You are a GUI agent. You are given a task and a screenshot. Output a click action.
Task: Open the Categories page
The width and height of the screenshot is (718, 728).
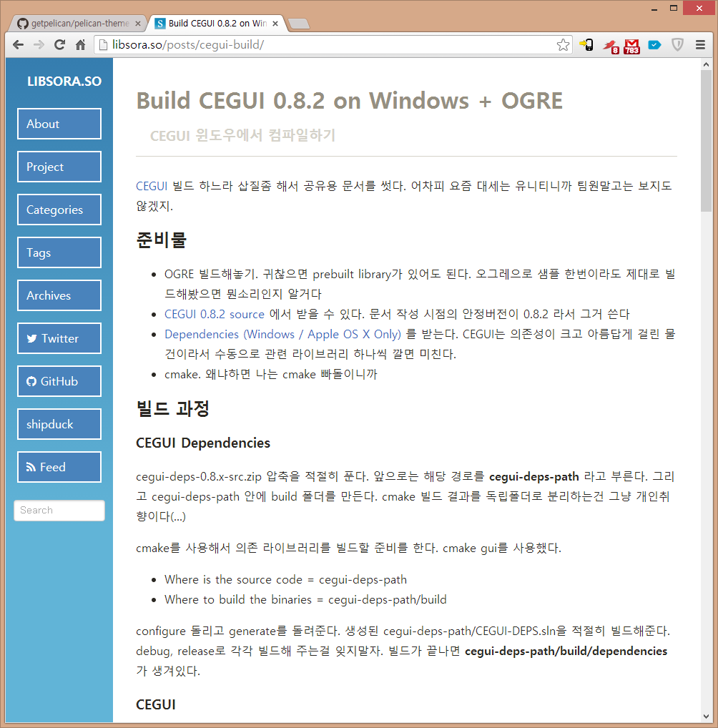(59, 210)
